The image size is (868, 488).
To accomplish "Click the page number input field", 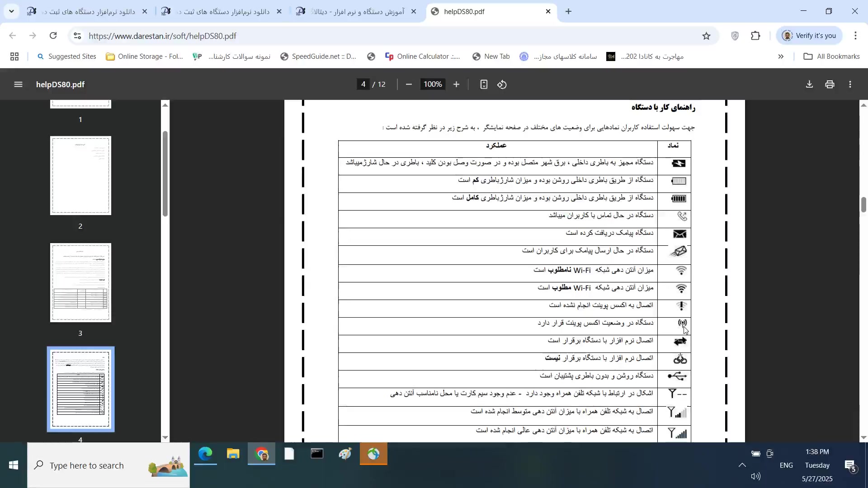I will (363, 84).
